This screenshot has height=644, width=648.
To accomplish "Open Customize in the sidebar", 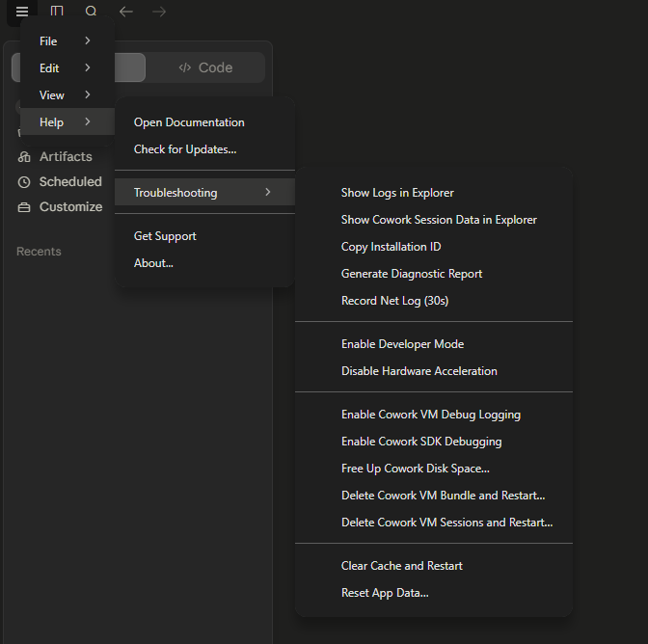I will pyautogui.click(x=70, y=207).
